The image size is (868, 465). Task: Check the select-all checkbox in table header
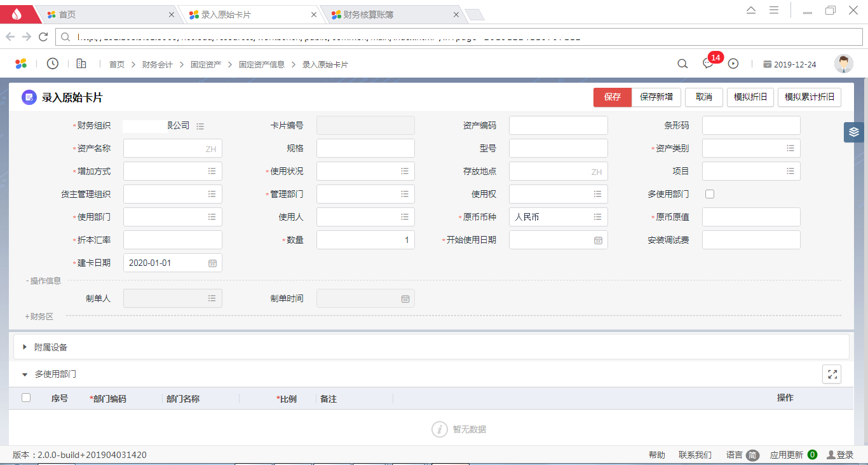coord(26,398)
